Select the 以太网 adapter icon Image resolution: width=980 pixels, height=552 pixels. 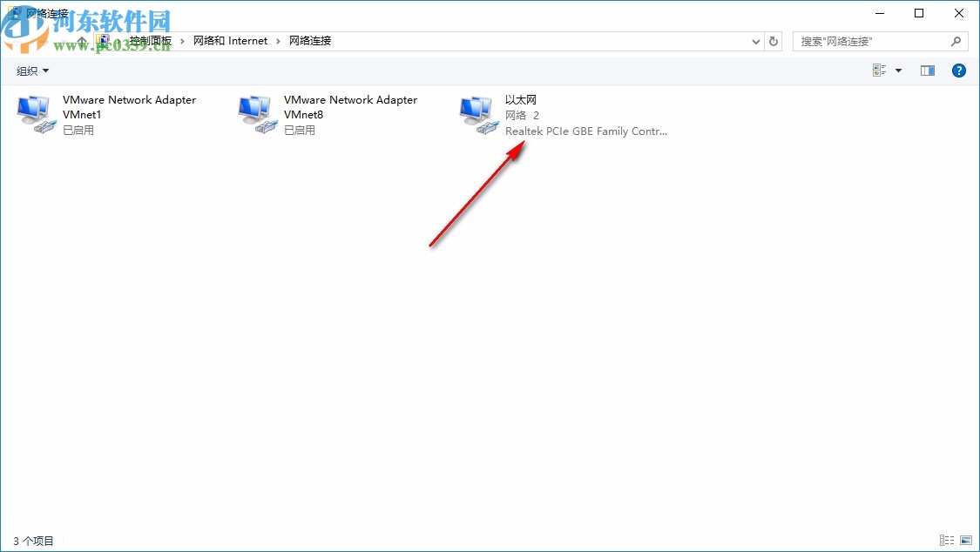pyautogui.click(x=479, y=115)
